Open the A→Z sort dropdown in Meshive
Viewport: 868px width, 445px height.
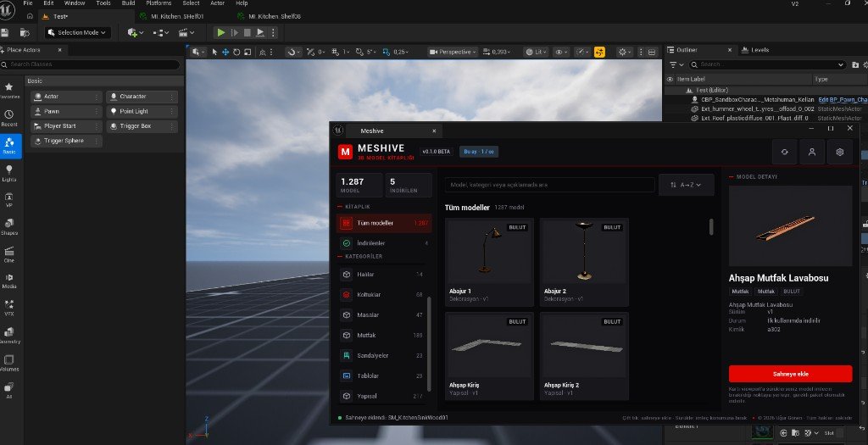686,185
